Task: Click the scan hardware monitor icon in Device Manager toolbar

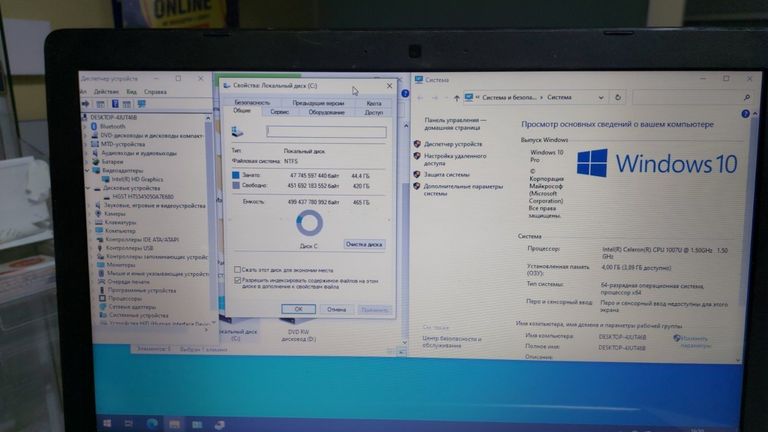Action: tap(142, 104)
